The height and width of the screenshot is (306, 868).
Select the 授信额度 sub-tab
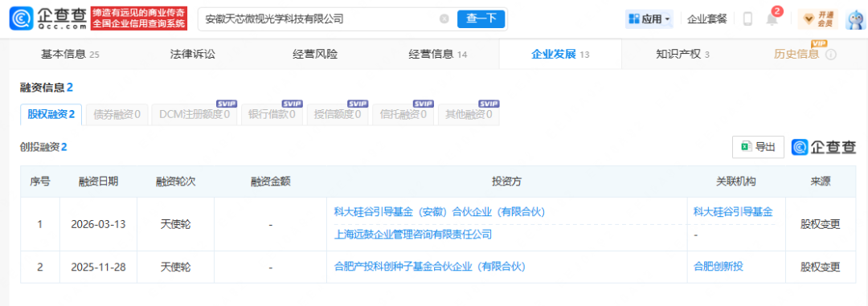tap(337, 115)
